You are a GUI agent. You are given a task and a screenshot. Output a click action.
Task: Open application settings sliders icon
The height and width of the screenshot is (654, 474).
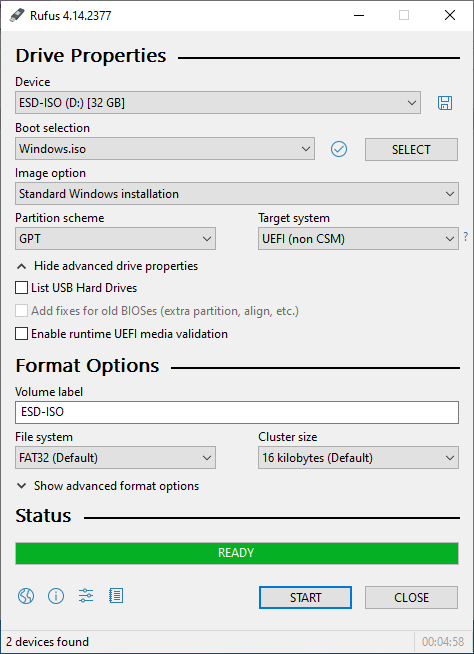(86, 596)
